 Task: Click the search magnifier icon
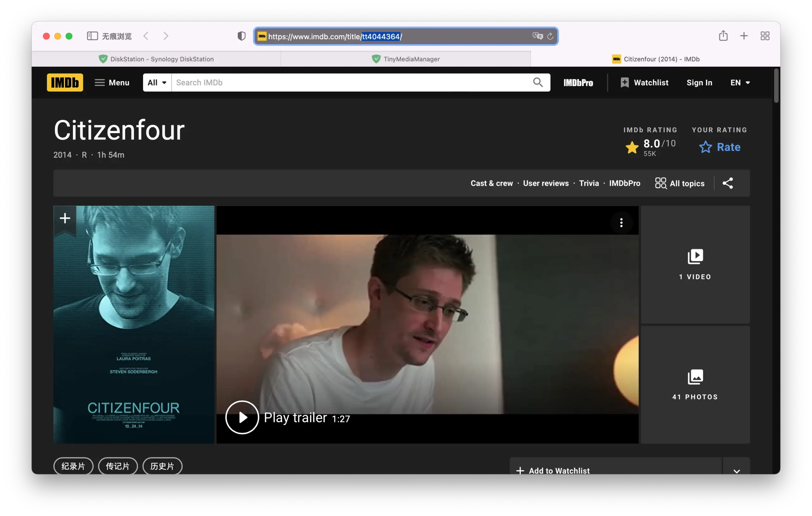[x=538, y=83]
